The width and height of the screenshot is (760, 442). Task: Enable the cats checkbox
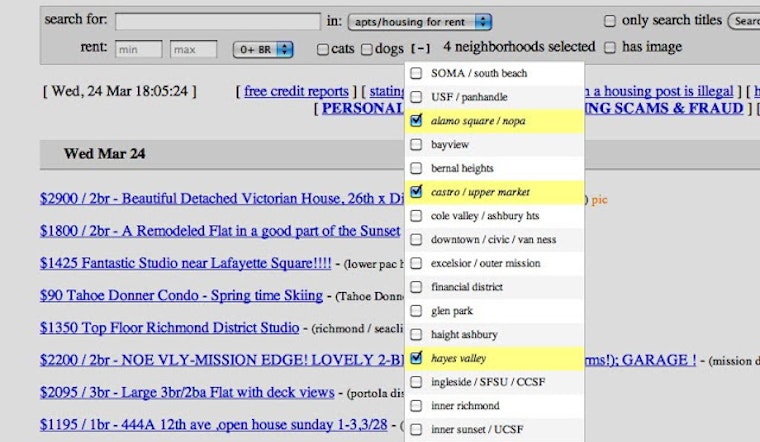(x=322, y=49)
